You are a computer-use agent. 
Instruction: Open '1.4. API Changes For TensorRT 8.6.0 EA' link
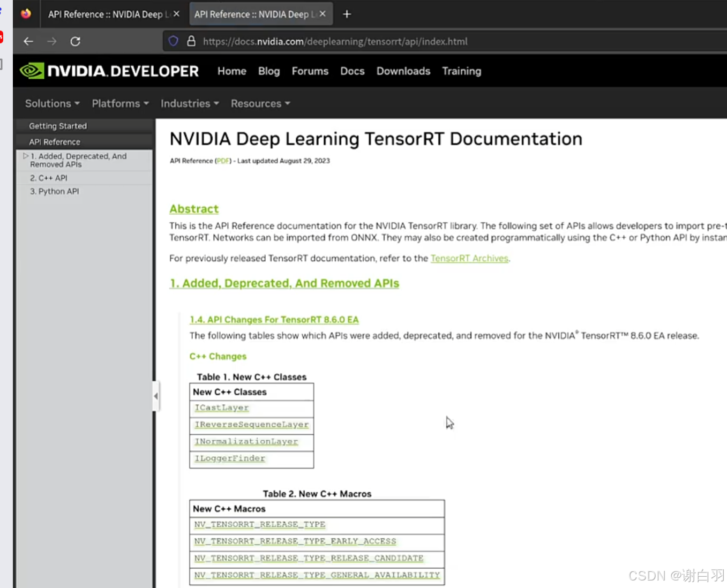[x=274, y=320]
